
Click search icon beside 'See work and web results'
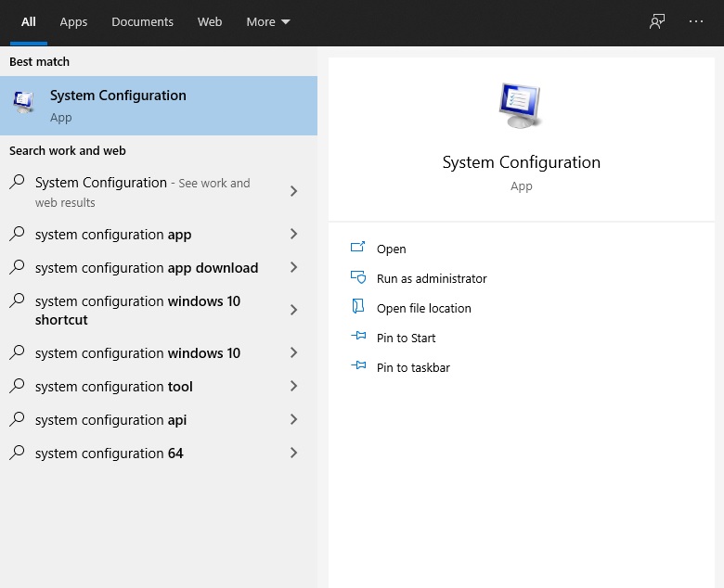(17, 182)
